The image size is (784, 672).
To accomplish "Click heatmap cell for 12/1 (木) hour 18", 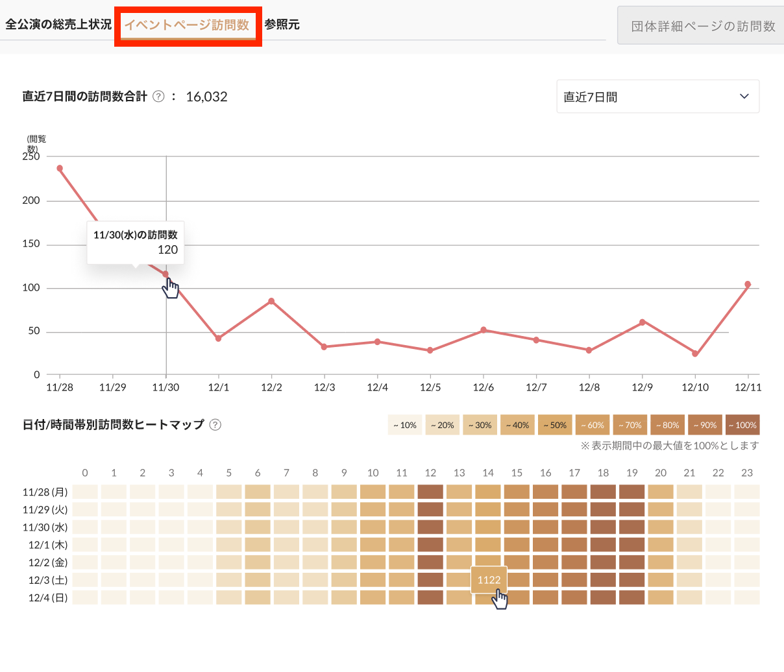I will pyautogui.click(x=603, y=545).
